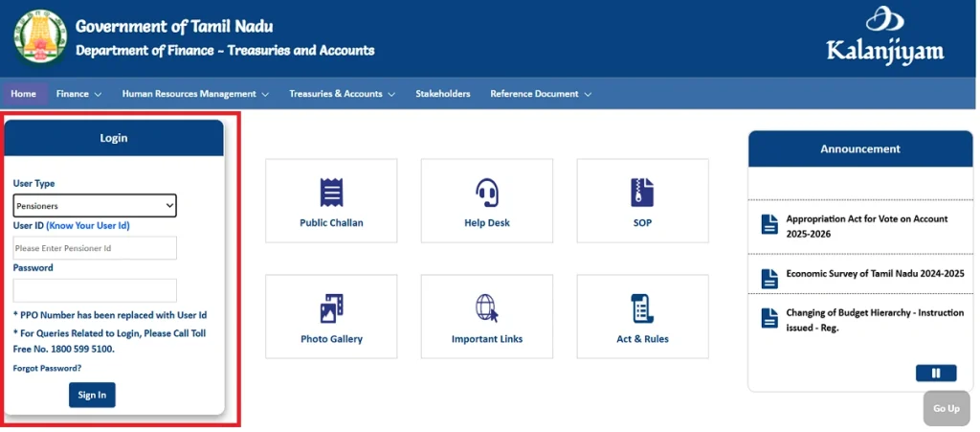Click the Photo Gallery label
This screenshot has width=980, height=432.
click(x=331, y=339)
